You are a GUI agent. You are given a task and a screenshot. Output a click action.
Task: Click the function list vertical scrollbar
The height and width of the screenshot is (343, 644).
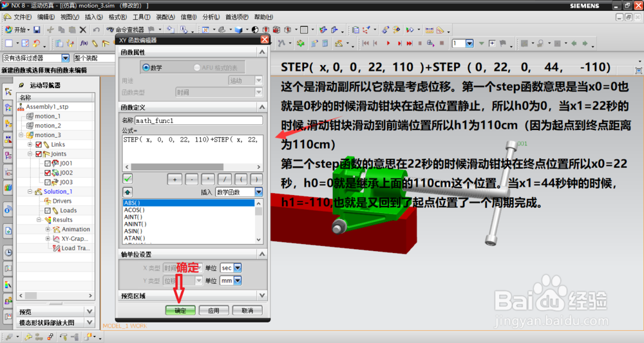(258, 221)
